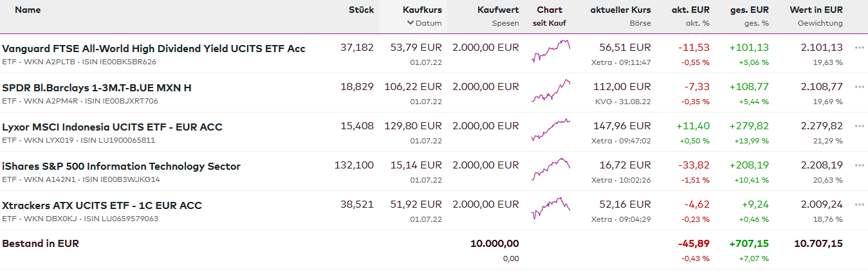The width and height of the screenshot is (868, 272).
Task: Open three-dot menu for SPDR Bl.Barclays row
Action: click(859, 87)
